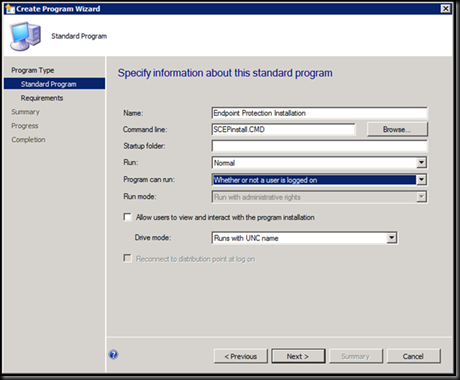Image resolution: width=460 pixels, height=380 pixels.
Task: Select Completion step in the sidebar
Action: [28, 140]
